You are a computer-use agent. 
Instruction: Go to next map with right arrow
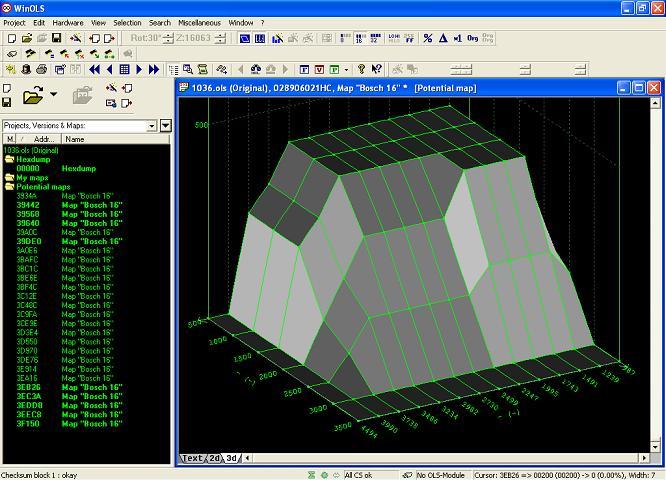pyautogui.click(x=139, y=69)
